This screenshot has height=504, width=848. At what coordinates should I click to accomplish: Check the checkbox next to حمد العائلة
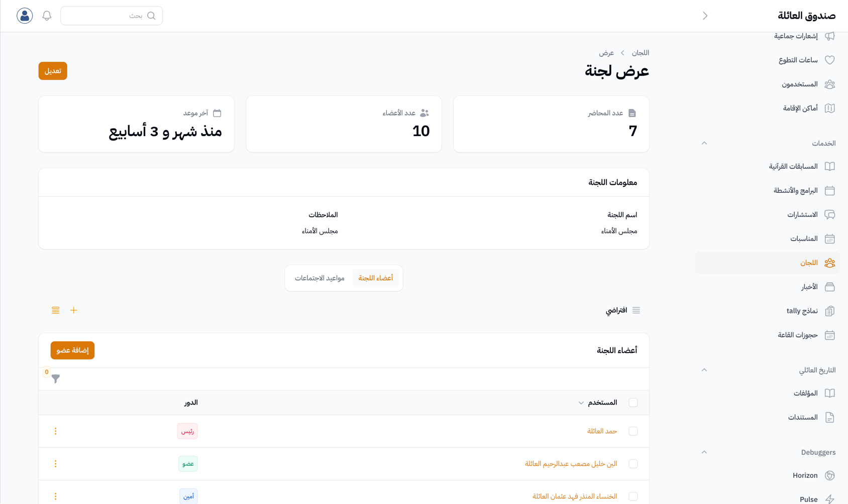tap(633, 431)
